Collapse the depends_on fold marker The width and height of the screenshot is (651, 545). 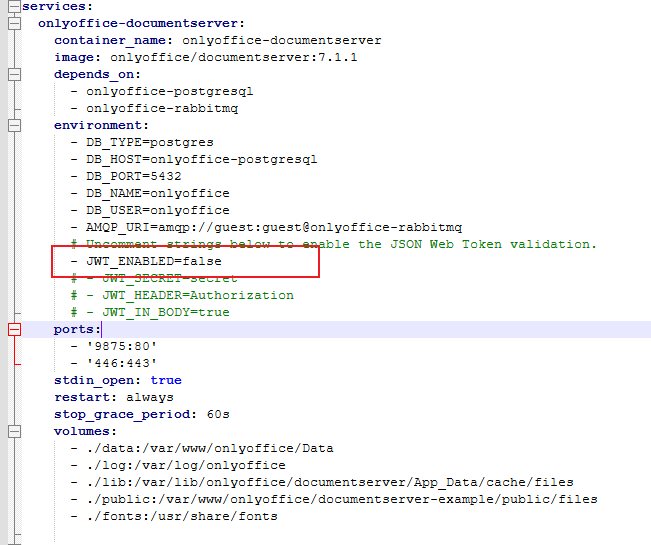pos(14,74)
